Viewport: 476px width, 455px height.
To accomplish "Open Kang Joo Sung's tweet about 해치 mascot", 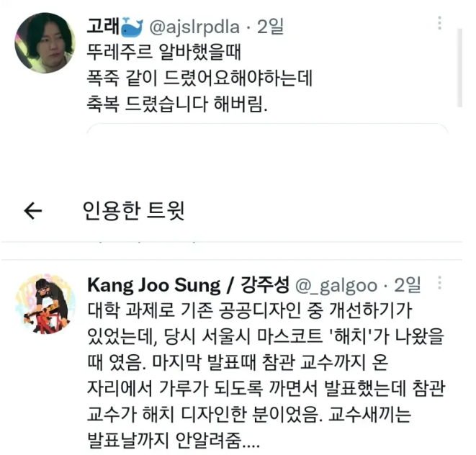I will (x=266, y=375).
